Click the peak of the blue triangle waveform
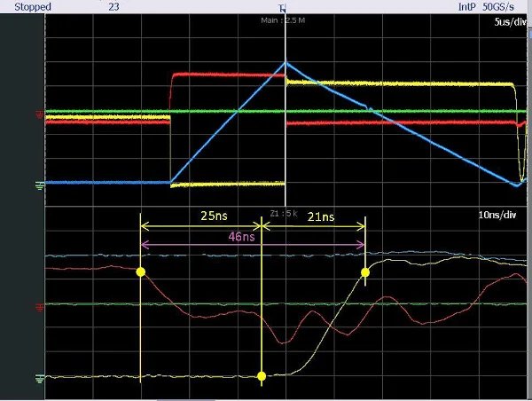Screen dimensions: 532x401 (285, 62)
